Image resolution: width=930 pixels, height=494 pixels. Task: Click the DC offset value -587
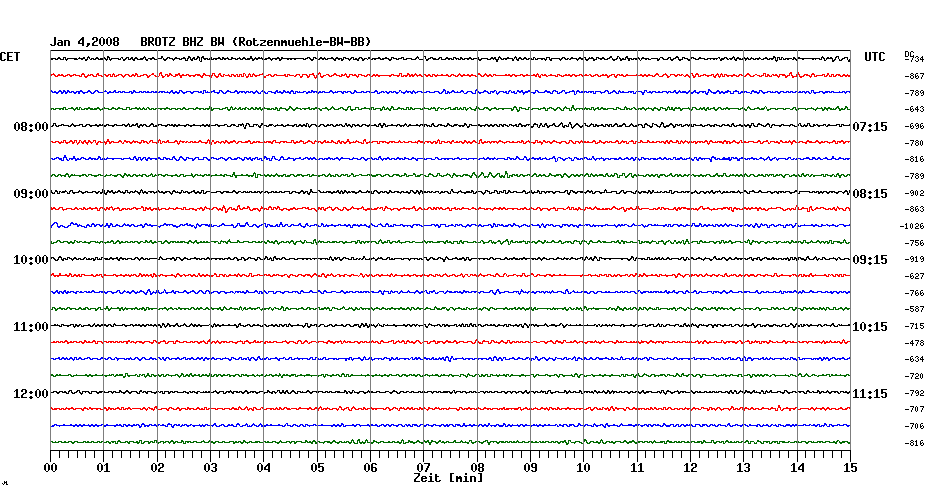(914, 310)
